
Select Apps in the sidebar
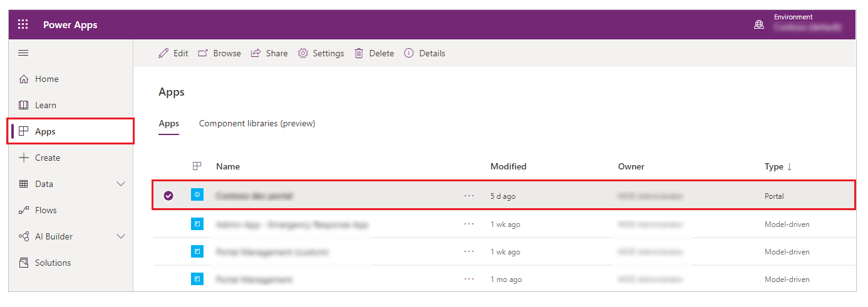(71, 131)
